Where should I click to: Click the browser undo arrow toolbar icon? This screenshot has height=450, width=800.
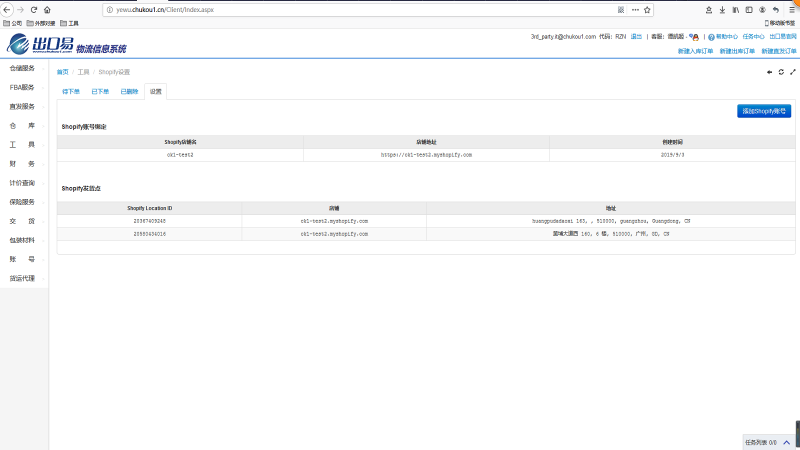tap(776, 10)
